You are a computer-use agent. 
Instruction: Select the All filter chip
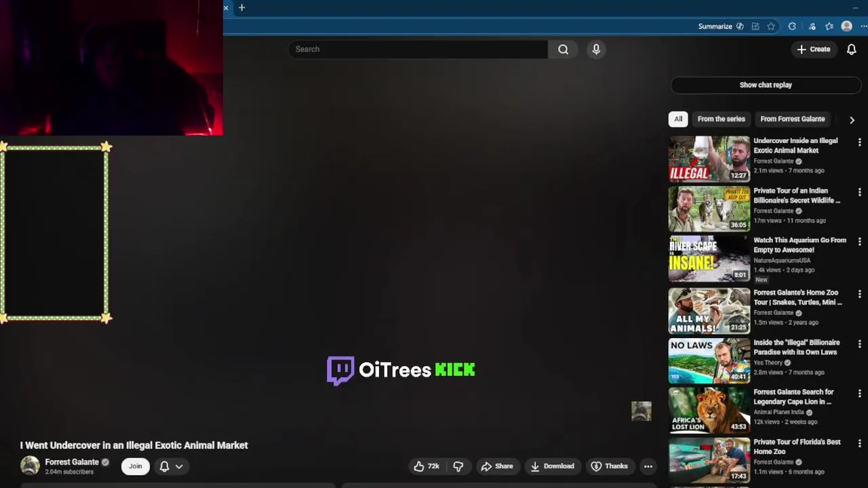[678, 119]
